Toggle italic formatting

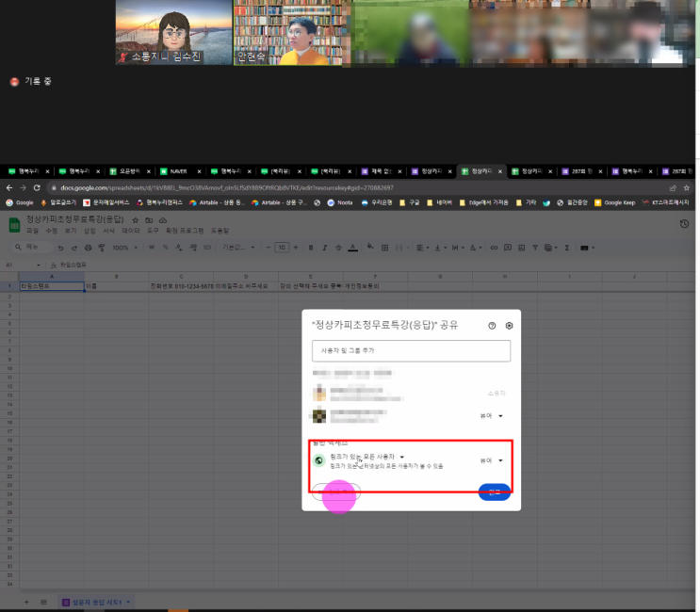coord(324,248)
